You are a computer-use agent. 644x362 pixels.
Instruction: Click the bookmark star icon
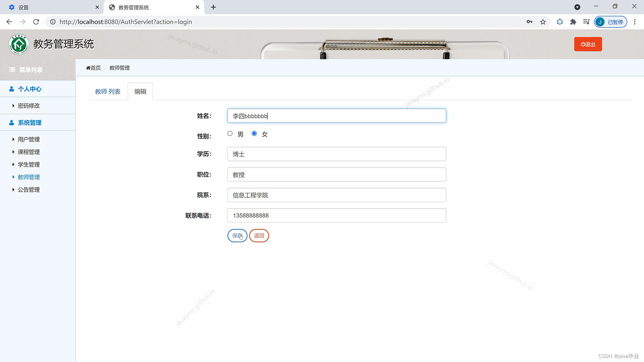543,22
